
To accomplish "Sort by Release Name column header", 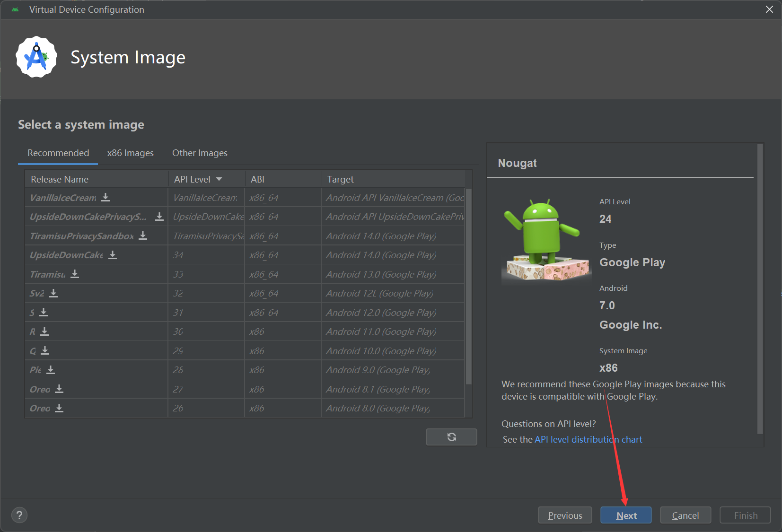I will 97,179.
